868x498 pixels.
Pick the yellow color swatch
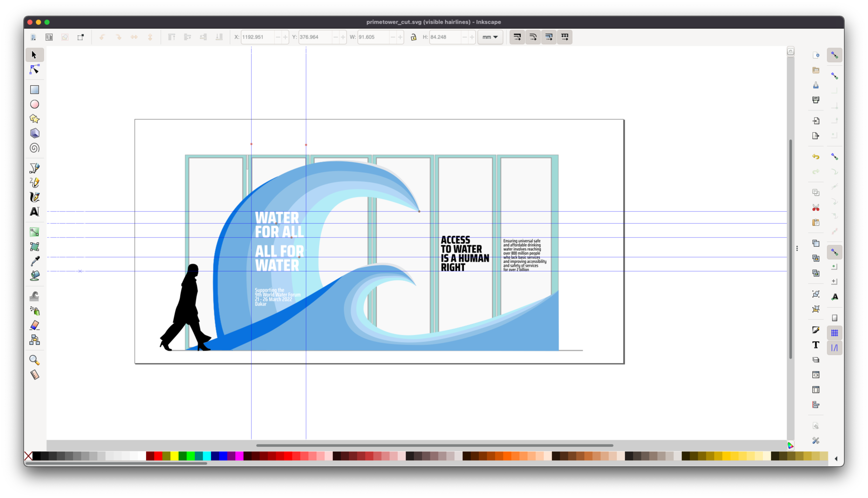coord(174,456)
